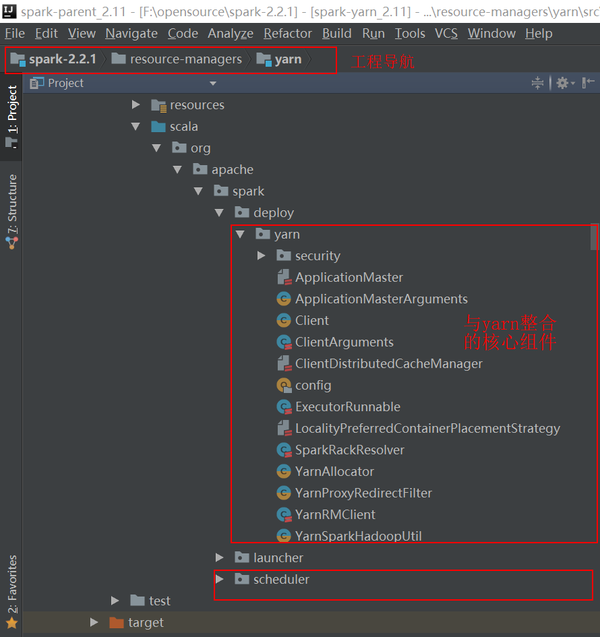Image resolution: width=600 pixels, height=637 pixels.
Task: Open the Analyze menu
Action: (x=230, y=33)
